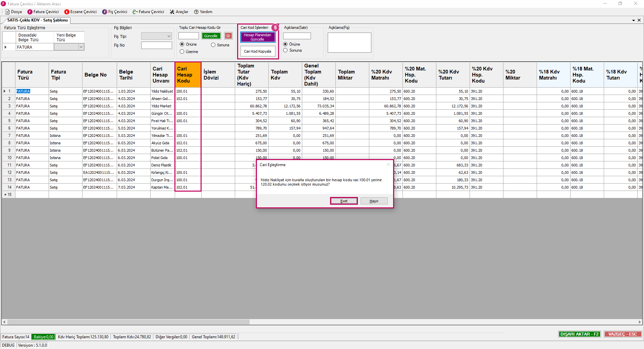Click the 'Yıldız Nakliyat' cell

coord(162,91)
